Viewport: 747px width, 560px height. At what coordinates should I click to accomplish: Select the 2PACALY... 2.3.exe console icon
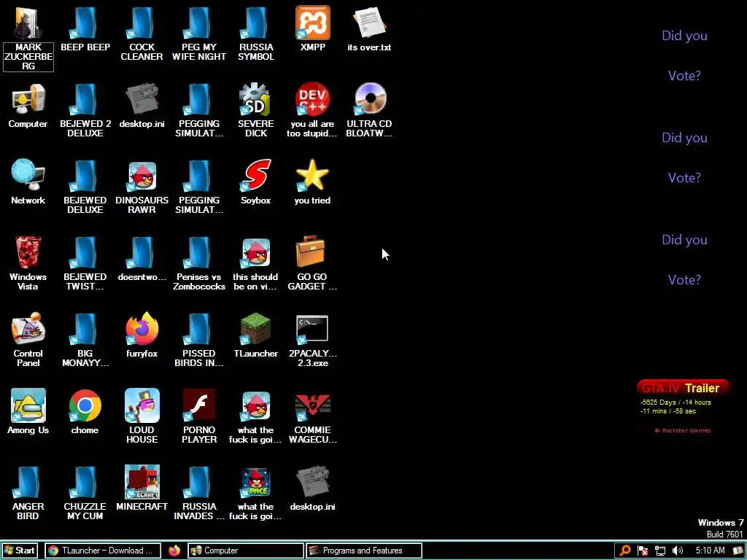click(x=312, y=330)
